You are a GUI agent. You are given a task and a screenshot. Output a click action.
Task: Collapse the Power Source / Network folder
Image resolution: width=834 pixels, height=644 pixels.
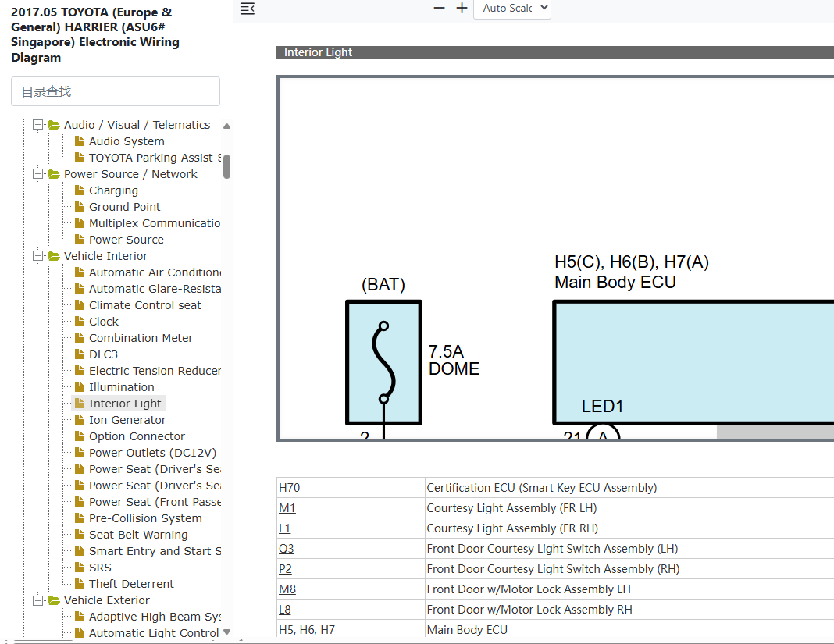point(37,174)
